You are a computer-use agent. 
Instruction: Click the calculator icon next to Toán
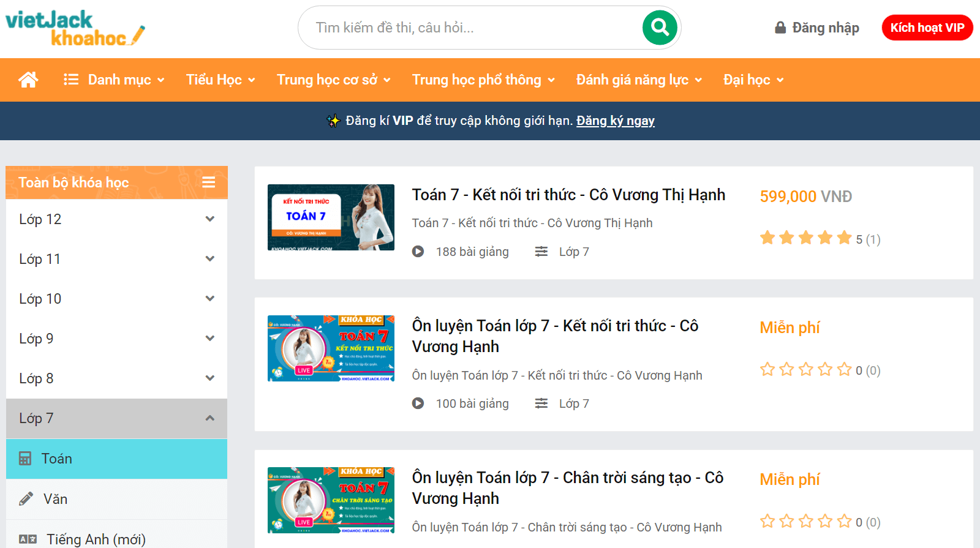tap(25, 459)
